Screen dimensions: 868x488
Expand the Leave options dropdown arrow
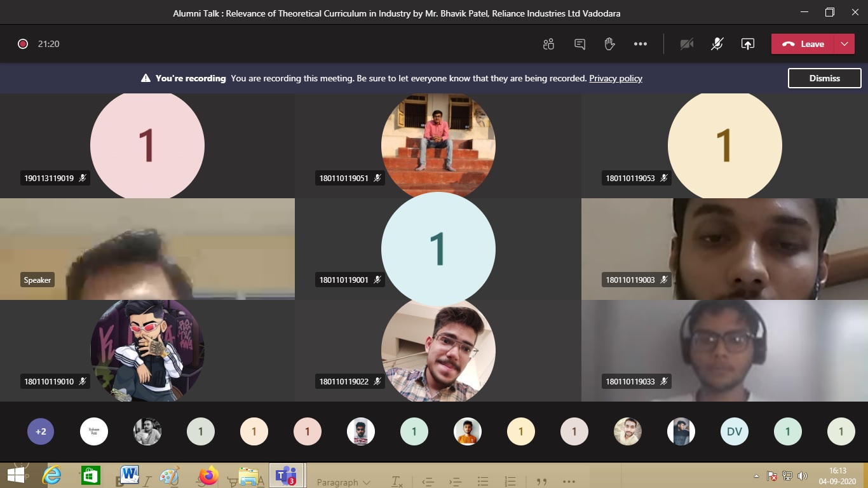[844, 44]
